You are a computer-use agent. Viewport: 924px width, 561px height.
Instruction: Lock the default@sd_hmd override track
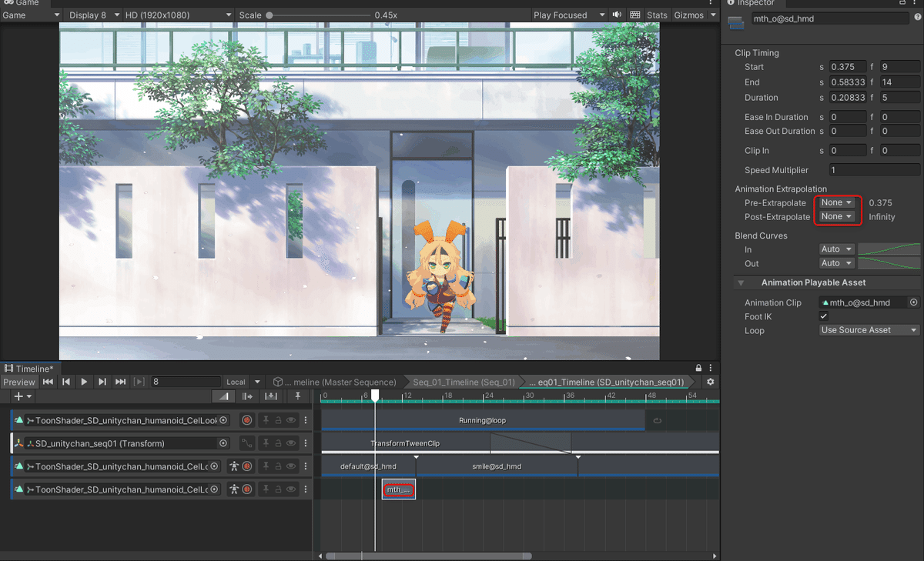[278, 466]
